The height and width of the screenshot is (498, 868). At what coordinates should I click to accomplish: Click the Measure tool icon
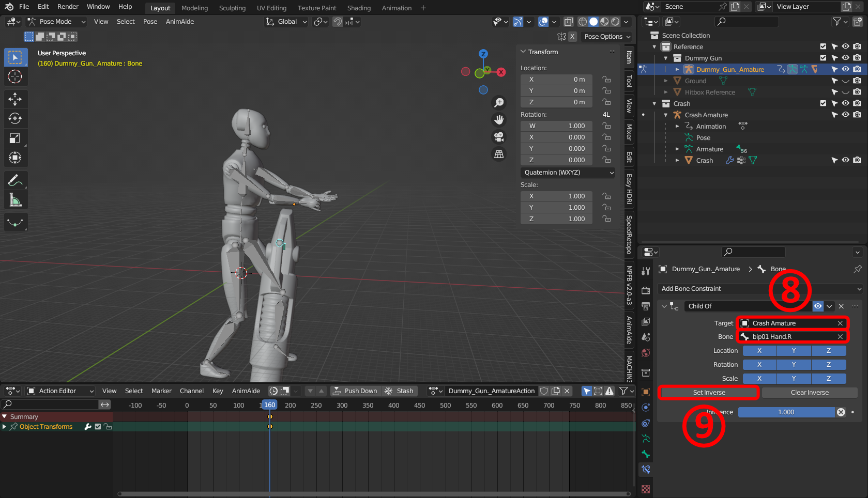tap(15, 200)
